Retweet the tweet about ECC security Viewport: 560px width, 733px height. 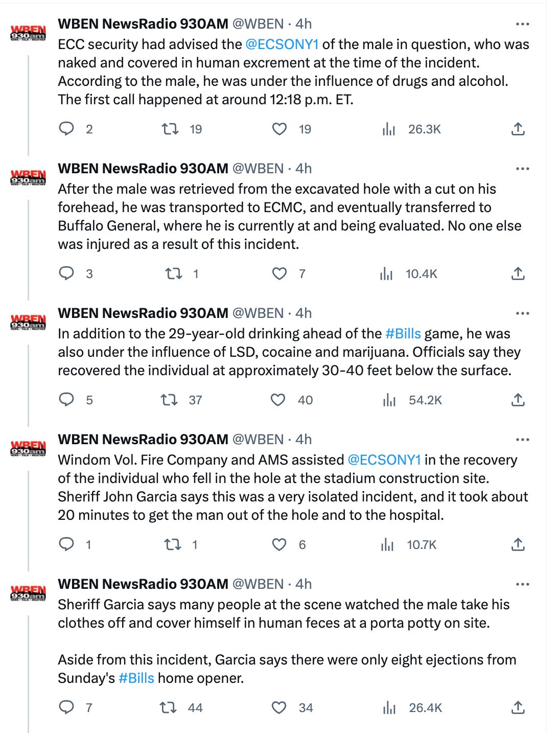[x=170, y=129]
